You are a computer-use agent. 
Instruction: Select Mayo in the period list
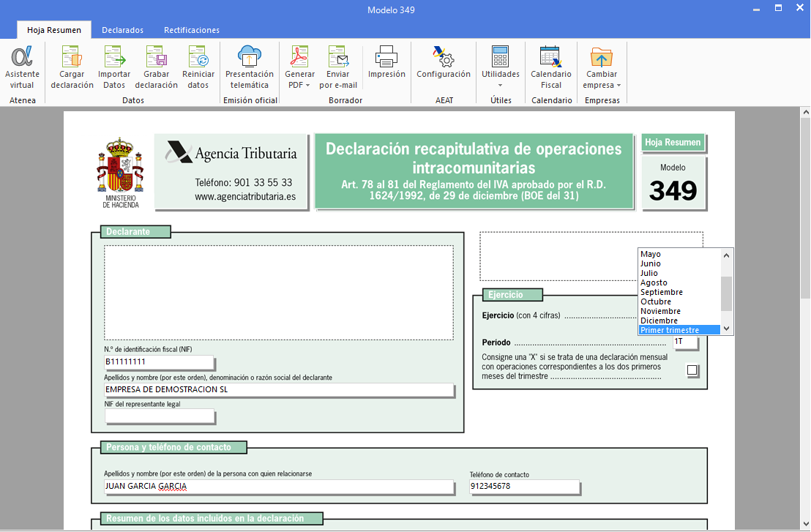coord(680,254)
